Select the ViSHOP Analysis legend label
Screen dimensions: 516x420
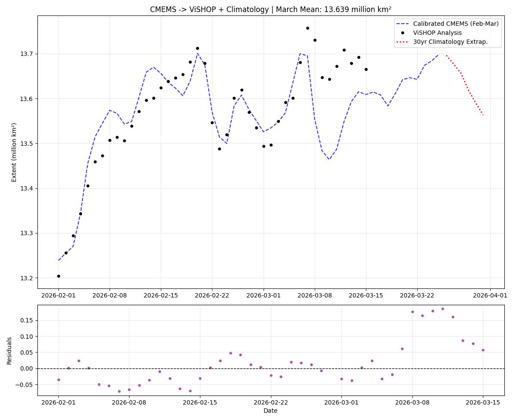(x=437, y=33)
